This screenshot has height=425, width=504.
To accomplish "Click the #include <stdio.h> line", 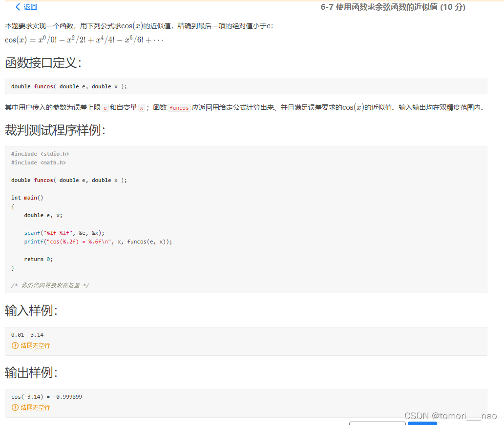I will (x=40, y=154).
